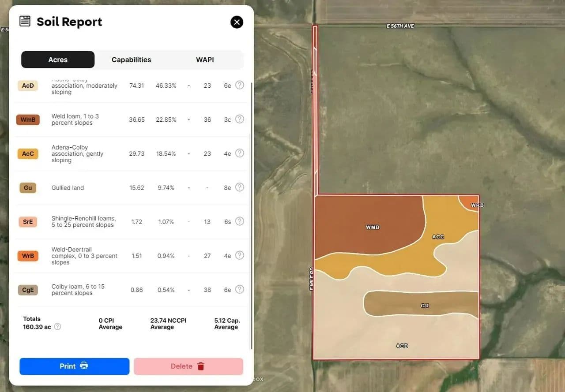The width and height of the screenshot is (565, 392).
Task: Click the help icon next to Totals acreage
Action: [x=57, y=327]
